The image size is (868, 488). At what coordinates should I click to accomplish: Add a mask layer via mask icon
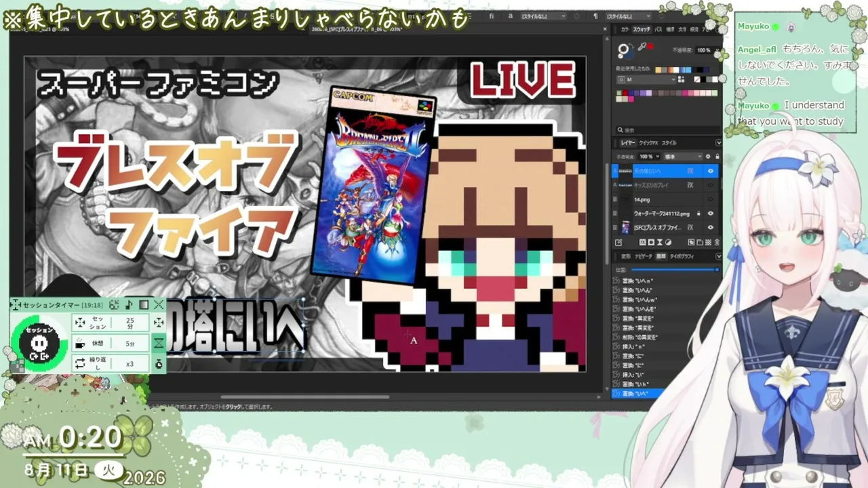coord(650,242)
